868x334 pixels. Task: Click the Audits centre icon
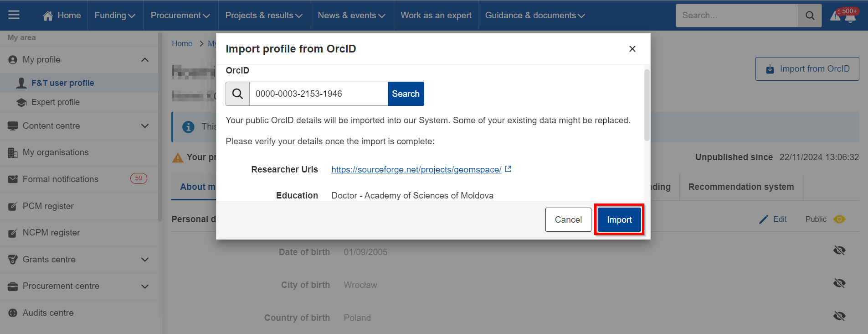tap(13, 313)
